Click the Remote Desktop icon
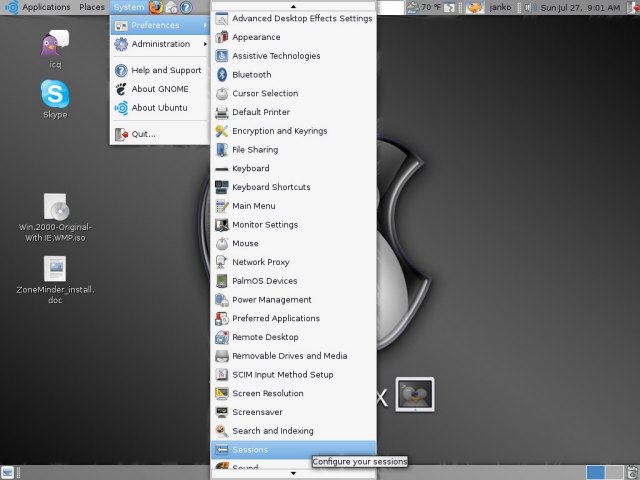Image resolution: width=640 pixels, height=480 pixels. click(x=222, y=338)
